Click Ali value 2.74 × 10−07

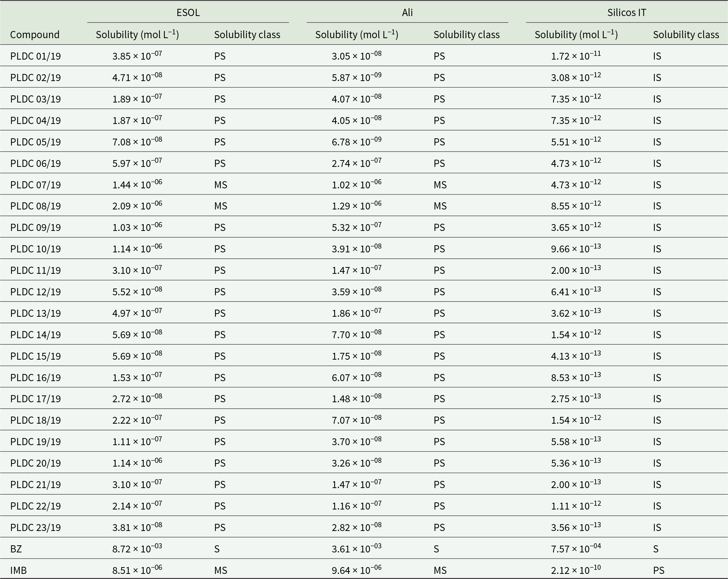(357, 162)
